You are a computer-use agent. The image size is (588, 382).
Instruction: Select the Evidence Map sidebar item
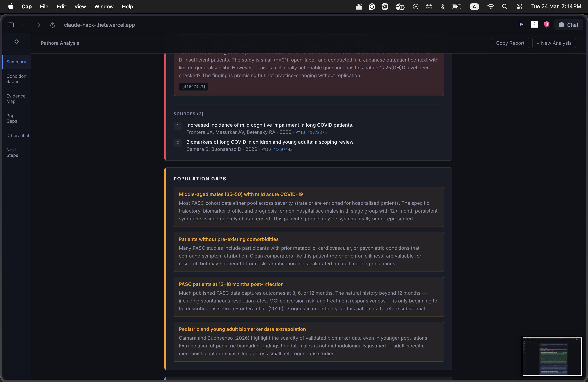click(16, 98)
